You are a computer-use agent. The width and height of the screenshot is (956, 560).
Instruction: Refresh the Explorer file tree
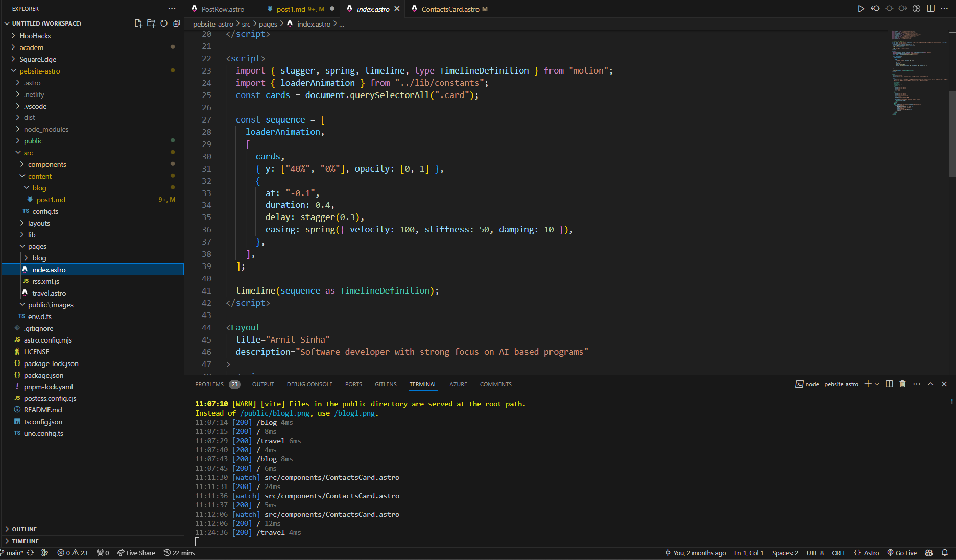[164, 23]
